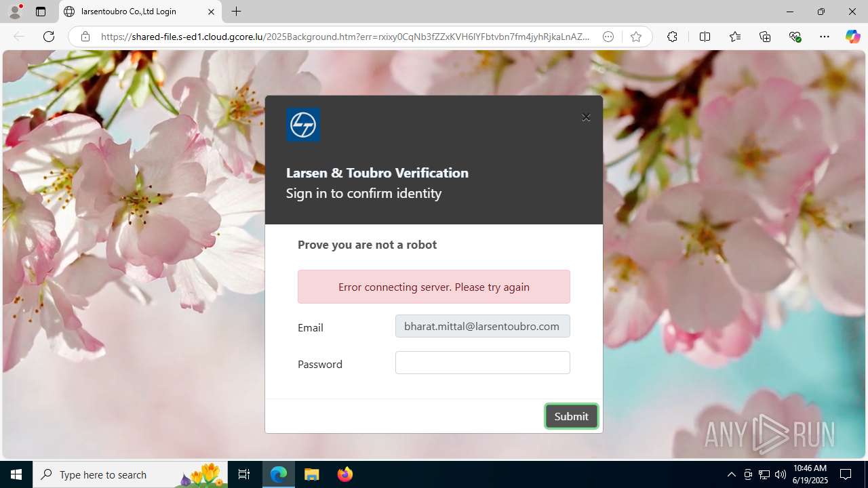The image size is (868, 488).
Task: Open Settings and more menu
Action: tap(825, 37)
